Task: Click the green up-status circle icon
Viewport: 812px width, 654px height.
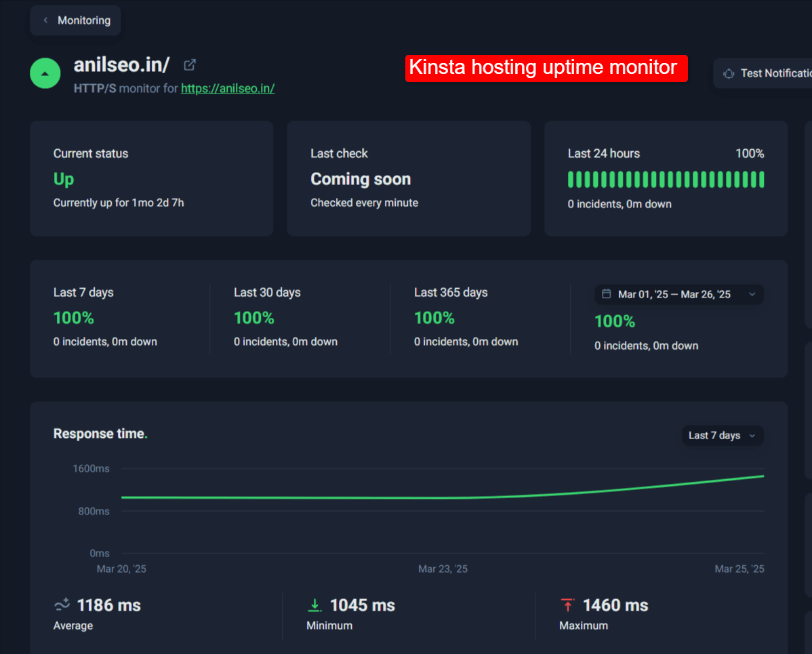Action: coord(45,73)
